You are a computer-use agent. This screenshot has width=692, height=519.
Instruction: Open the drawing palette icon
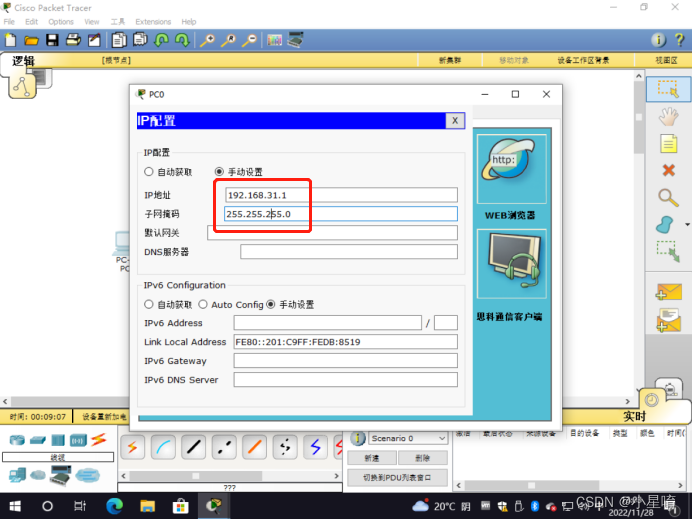(x=274, y=41)
